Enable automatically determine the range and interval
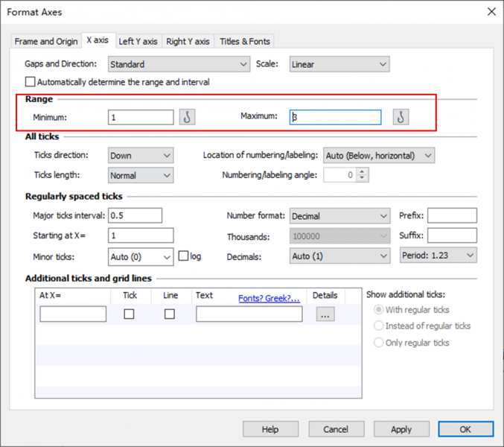This screenshot has width=504, height=447. tap(31, 82)
